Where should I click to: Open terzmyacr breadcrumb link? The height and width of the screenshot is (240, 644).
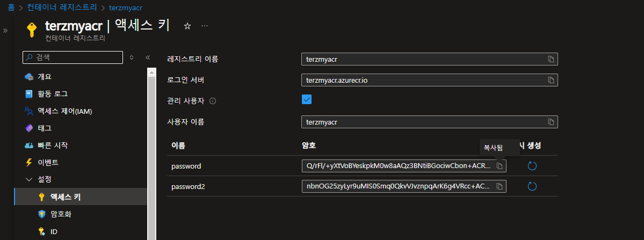(126, 8)
